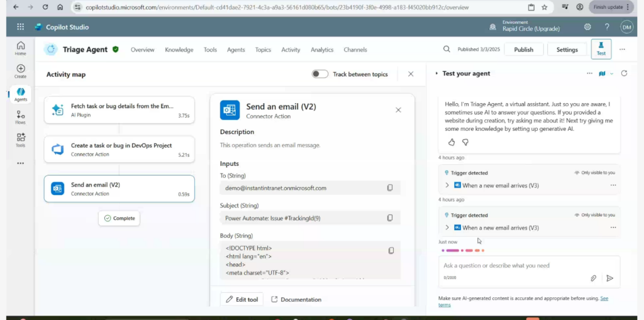The width and height of the screenshot is (644, 320).
Task: Bookmark this page with the star
Action: [x=544, y=7]
